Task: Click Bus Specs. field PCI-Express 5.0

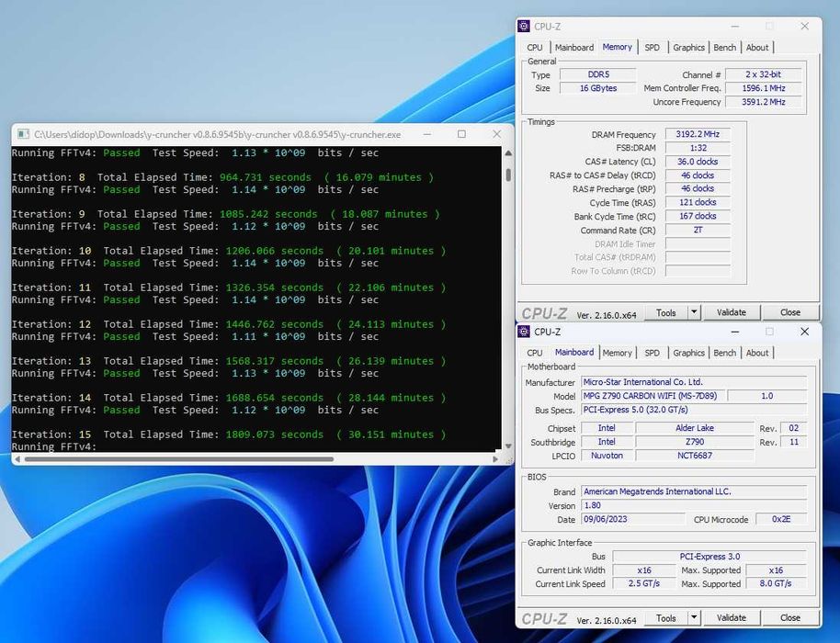Action: pyautogui.click(x=694, y=410)
